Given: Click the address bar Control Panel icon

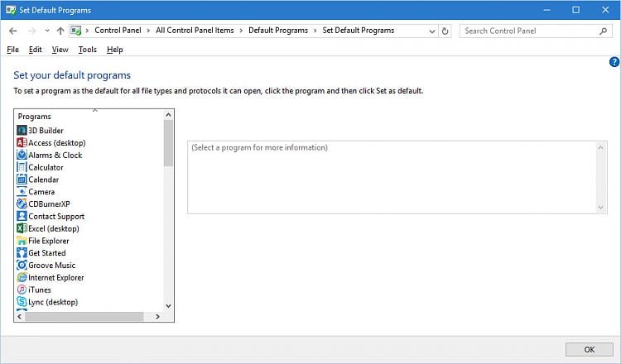Looking at the screenshot, I should [76, 31].
